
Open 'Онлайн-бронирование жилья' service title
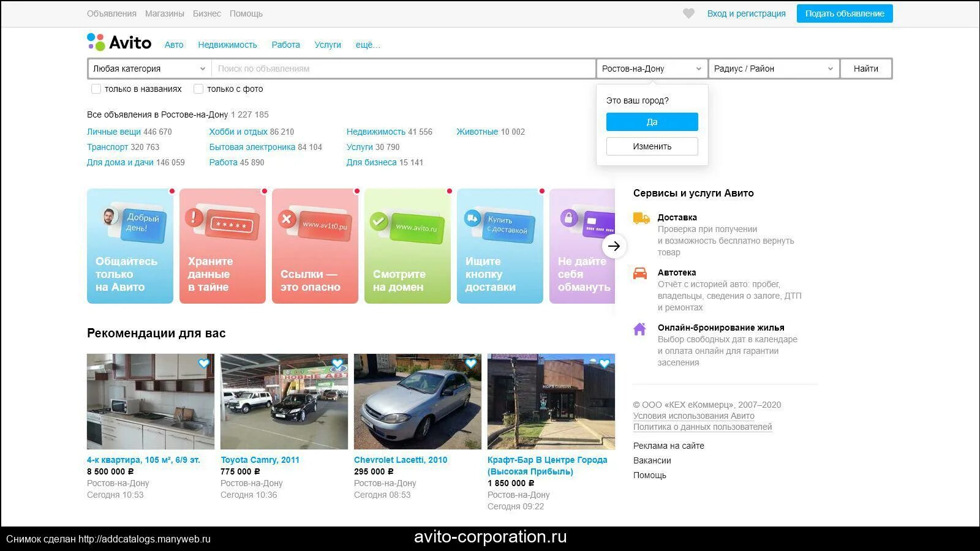click(721, 328)
